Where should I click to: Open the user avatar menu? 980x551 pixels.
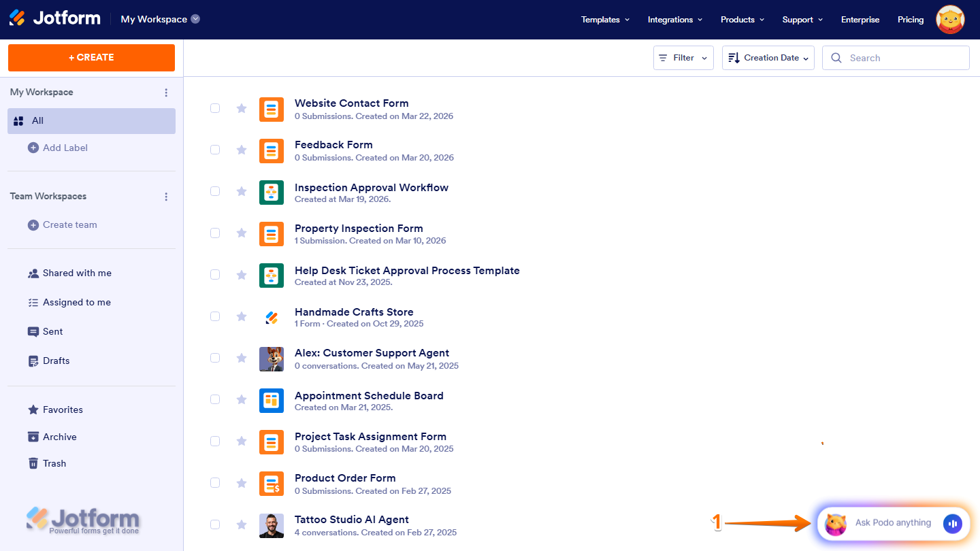tap(950, 20)
